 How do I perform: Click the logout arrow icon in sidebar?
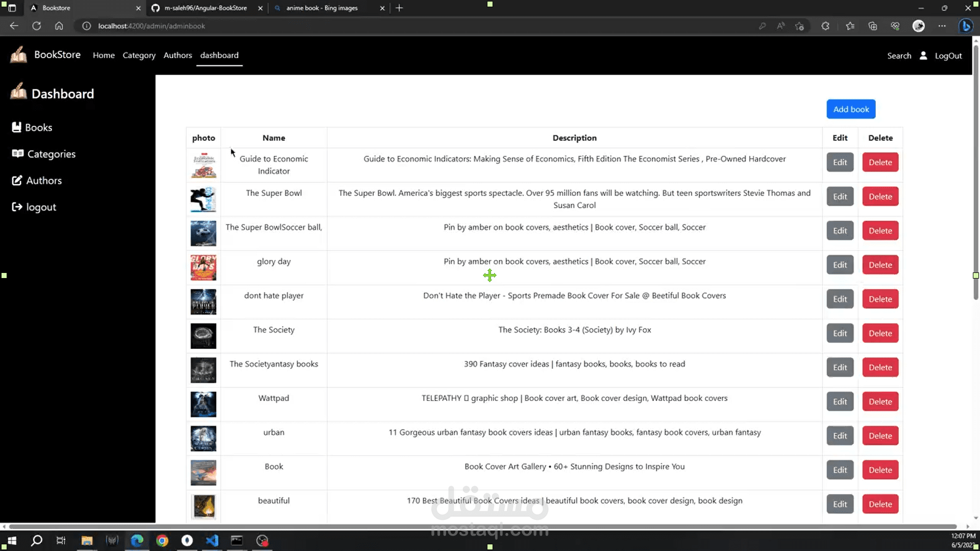coord(17,207)
